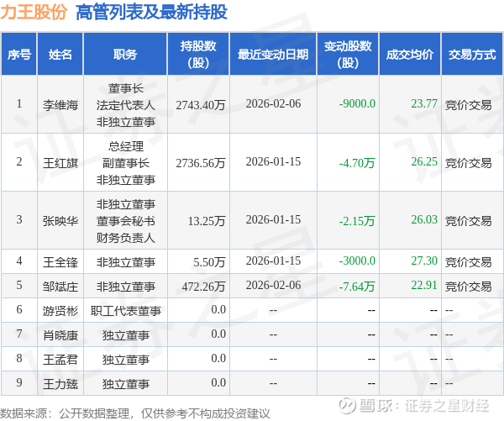This screenshot has width=504, height=421.
Task: Click the 力王股份 company title
Action: (x=34, y=12)
